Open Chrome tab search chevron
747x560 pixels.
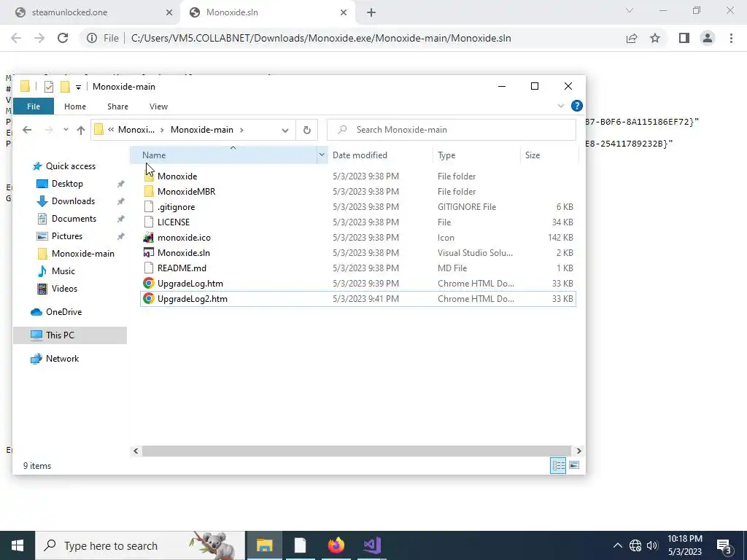tap(630, 10)
